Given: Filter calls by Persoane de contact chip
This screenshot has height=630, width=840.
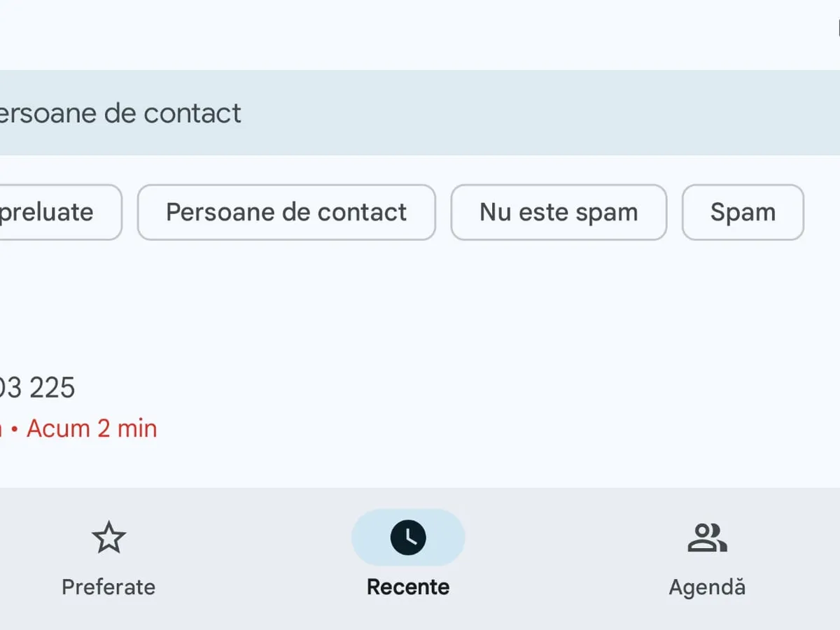Looking at the screenshot, I should (286, 212).
